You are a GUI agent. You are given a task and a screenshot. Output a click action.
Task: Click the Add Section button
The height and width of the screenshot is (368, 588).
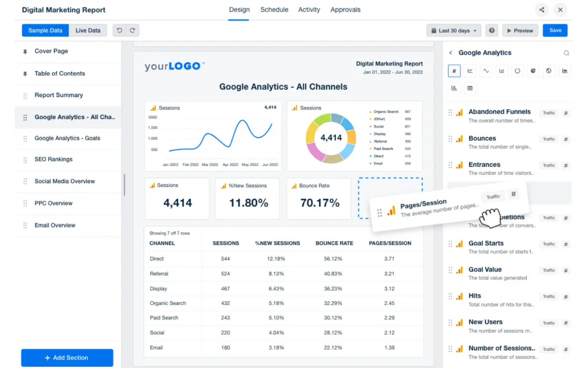coord(67,357)
